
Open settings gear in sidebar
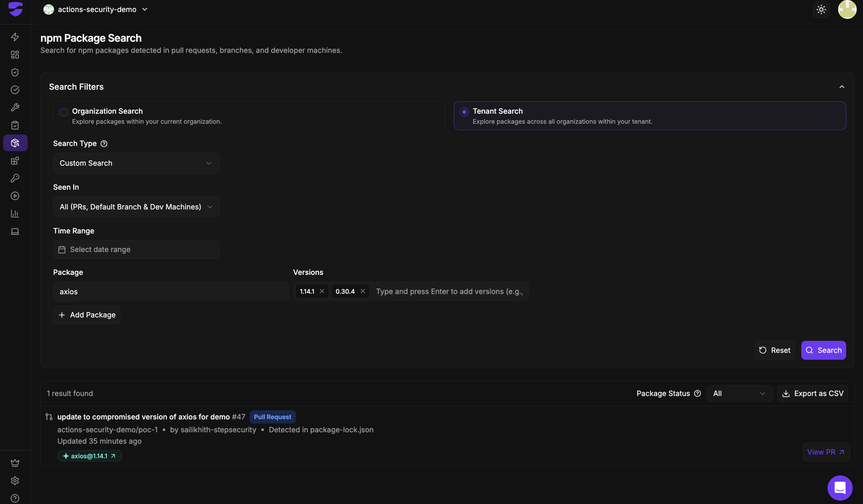click(15, 481)
